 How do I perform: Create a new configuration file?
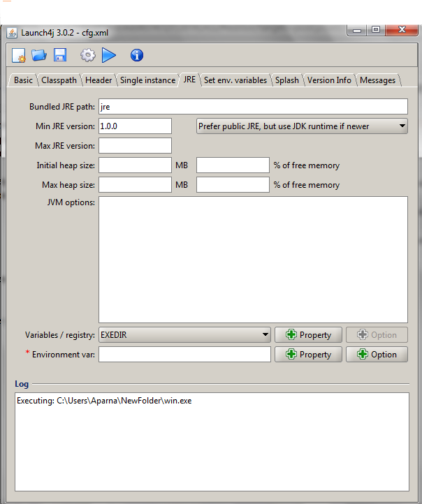pyautogui.click(x=19, y=55)
